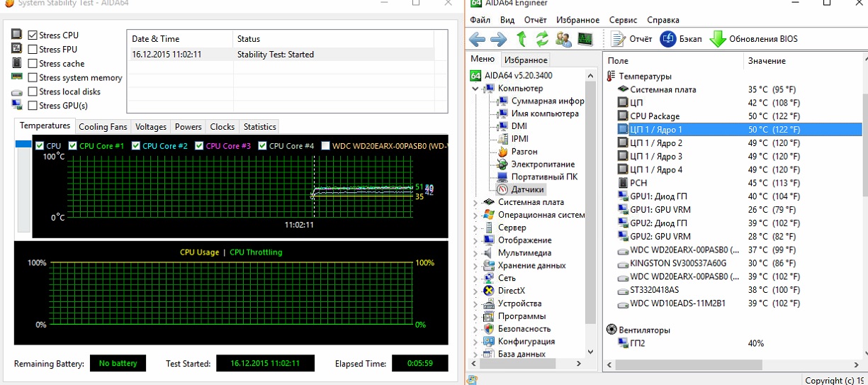
Task: Enable the Stress local disks checkbox
Action: point(33,91)
